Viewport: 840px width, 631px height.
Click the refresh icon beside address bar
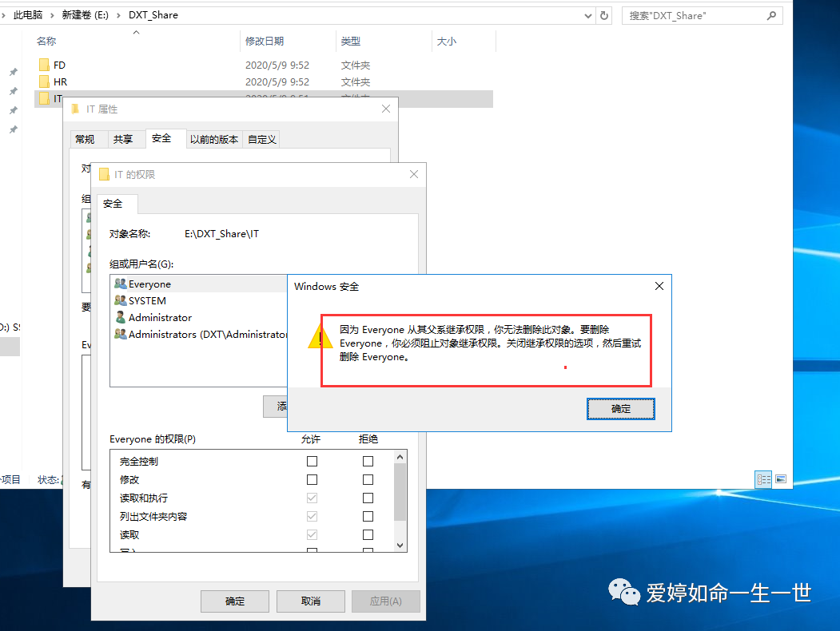[x=604, y=15]
